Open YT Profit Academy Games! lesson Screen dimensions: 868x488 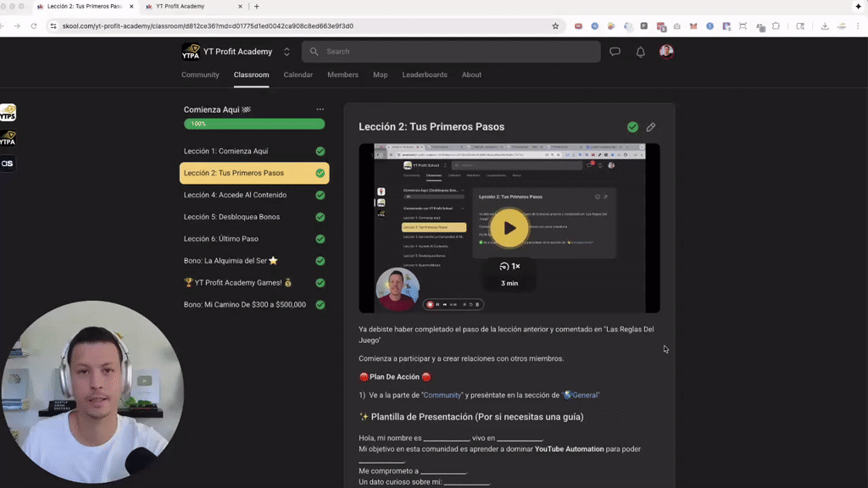coord(254,283)
